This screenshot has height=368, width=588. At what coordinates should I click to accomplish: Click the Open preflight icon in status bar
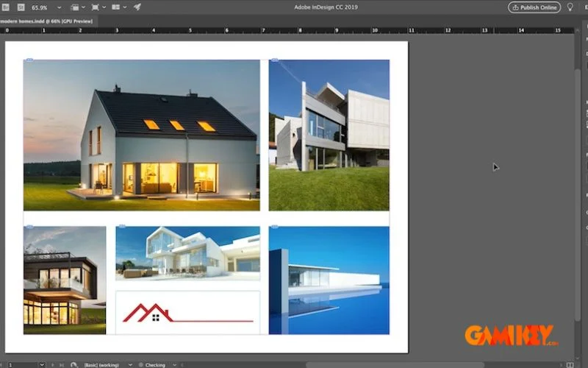pos(74,365)
